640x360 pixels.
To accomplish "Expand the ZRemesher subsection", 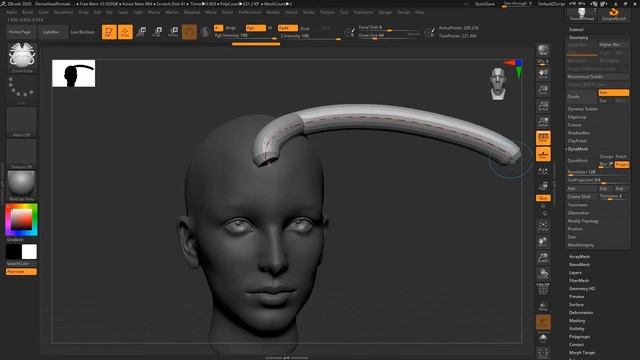I will click(x=578, y=213).
